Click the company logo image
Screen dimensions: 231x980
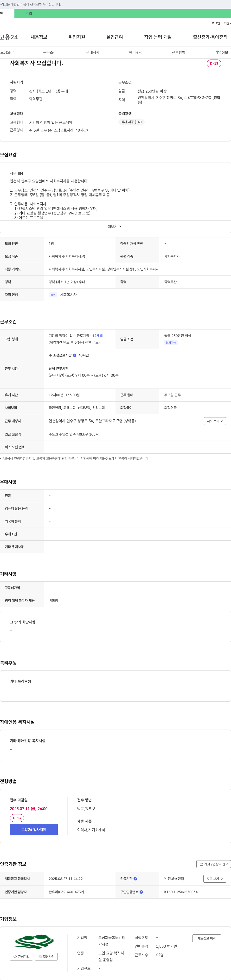point(34,942)
